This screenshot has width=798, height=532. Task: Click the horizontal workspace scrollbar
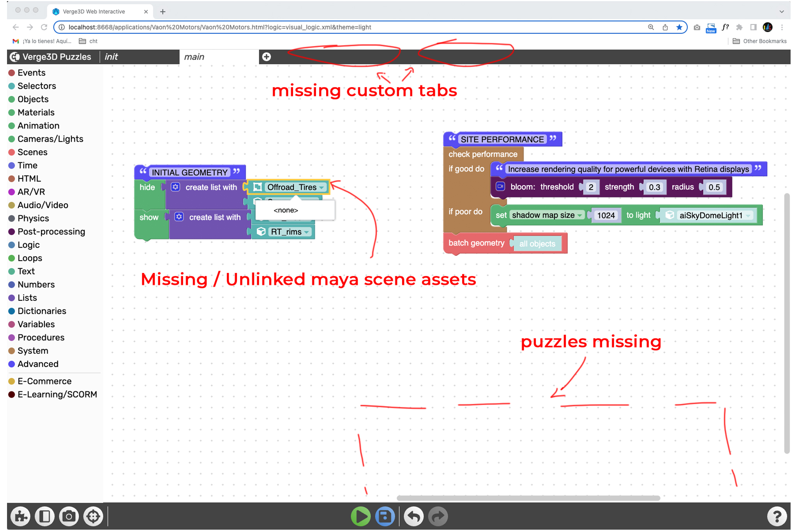point(528,498)
